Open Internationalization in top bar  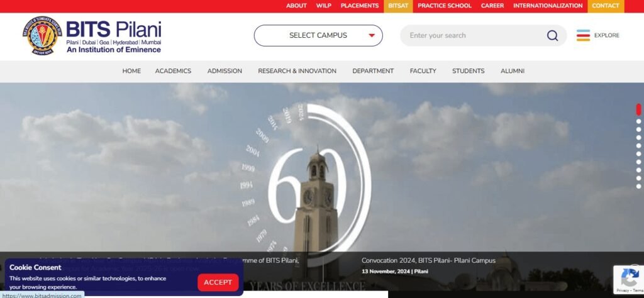click(548, 6)
